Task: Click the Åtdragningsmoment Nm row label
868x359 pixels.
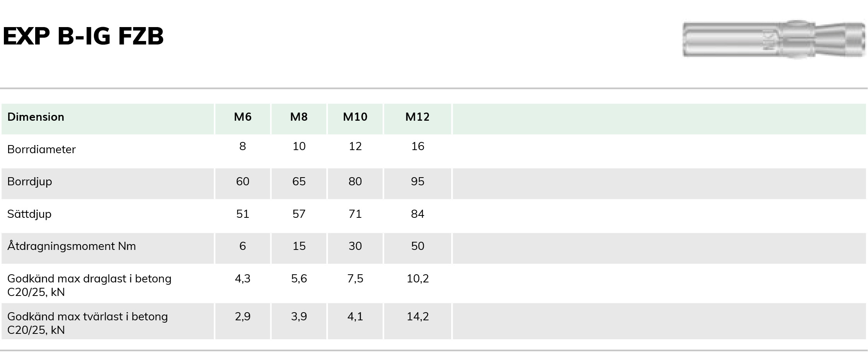Action: tap(72, 246)
